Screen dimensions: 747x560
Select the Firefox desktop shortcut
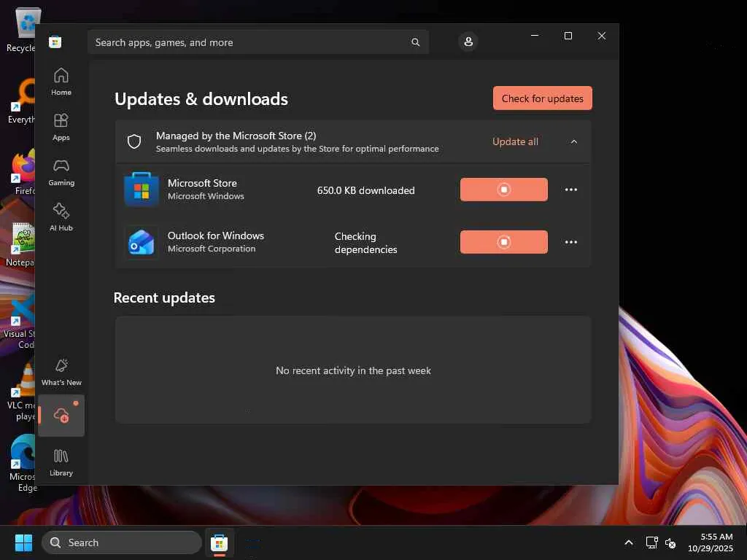[23, 172]
